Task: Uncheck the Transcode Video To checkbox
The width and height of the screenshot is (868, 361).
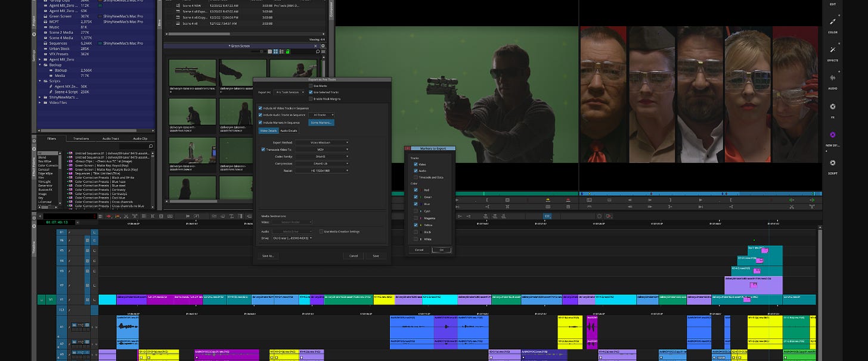Action: [263, 150]
